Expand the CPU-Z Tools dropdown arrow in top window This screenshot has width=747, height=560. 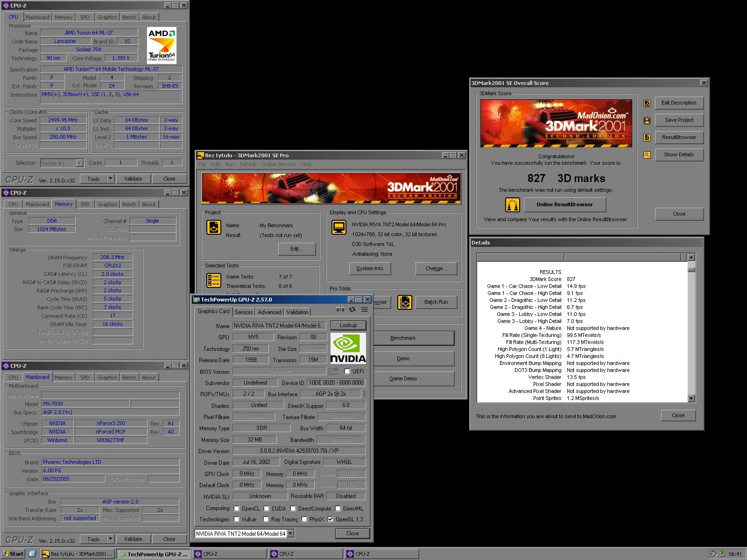click(110, 179)
